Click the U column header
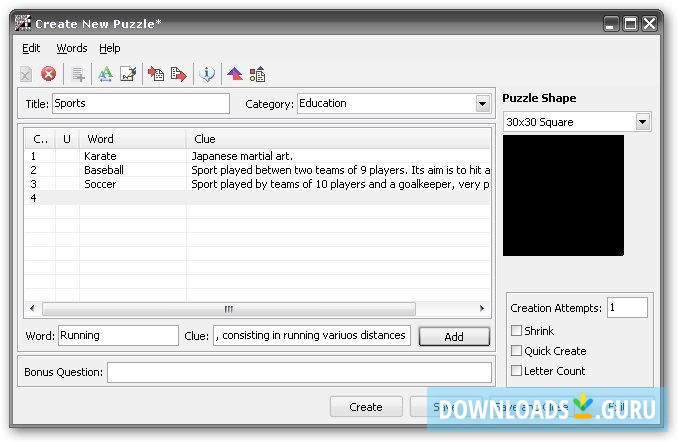This screenshot has width=678, height=442. click(x=67, y=139)
